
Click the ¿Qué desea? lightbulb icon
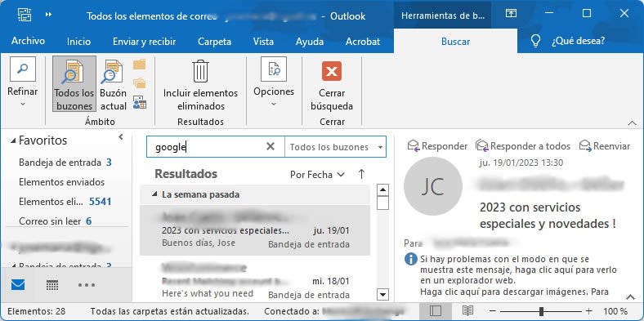tap(535, 41)
